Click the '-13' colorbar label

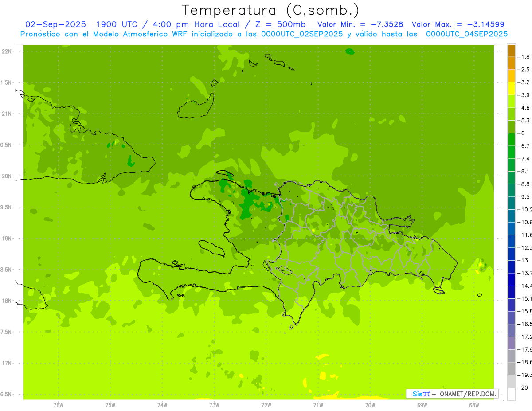523,261
